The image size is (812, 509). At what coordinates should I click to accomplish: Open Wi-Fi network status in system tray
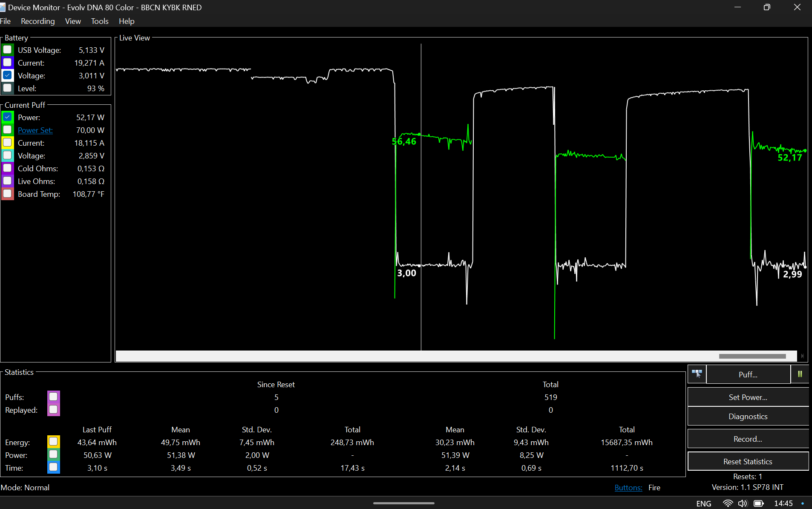tap(728, 503)
